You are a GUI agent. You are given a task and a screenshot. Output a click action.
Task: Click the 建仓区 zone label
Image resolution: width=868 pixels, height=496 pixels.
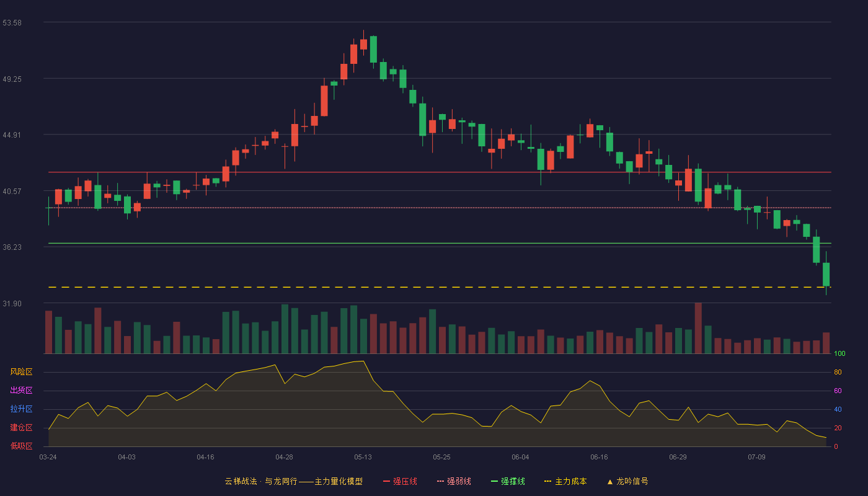[21, 428]
